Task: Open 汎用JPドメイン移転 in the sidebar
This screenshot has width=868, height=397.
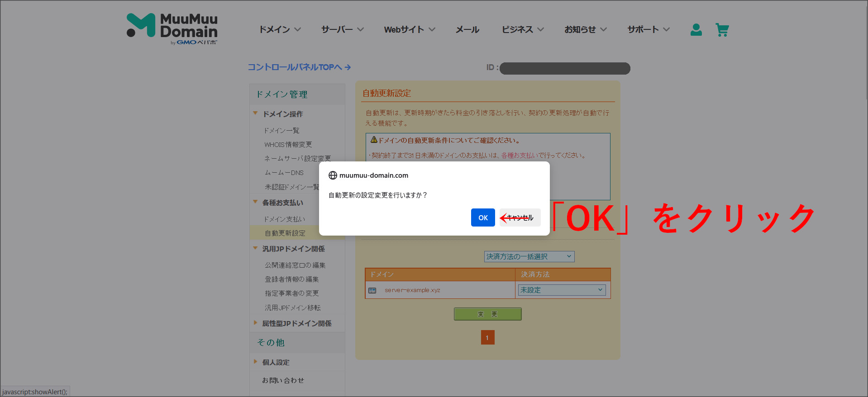Action: click(x=293, y=307)
